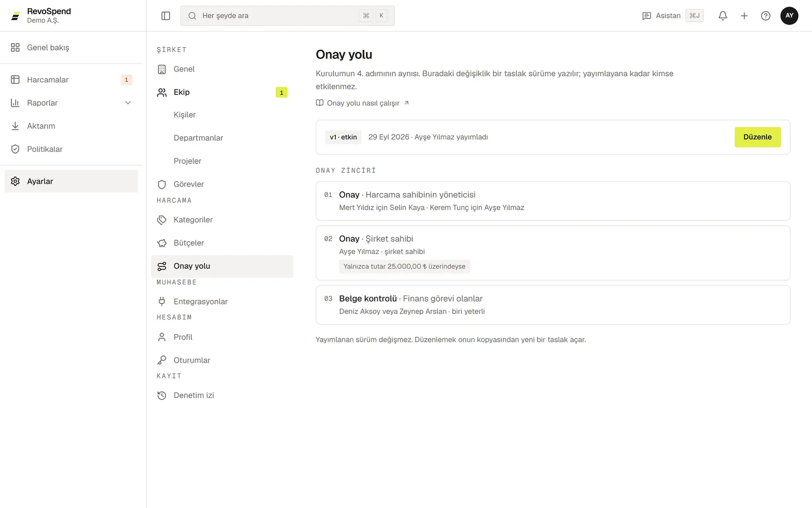
Task: Click the Denetim izi history icon
Action: (162, 395)
